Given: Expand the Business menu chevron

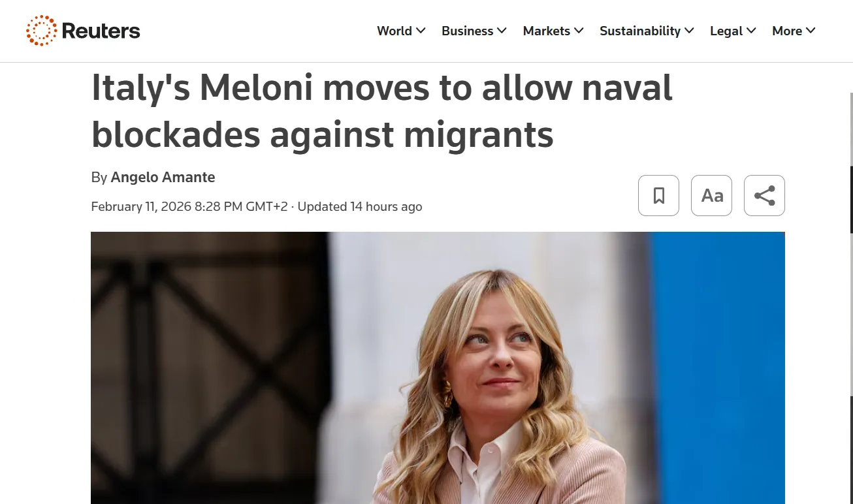Looking at the screenshot, I should click(502, 31).
